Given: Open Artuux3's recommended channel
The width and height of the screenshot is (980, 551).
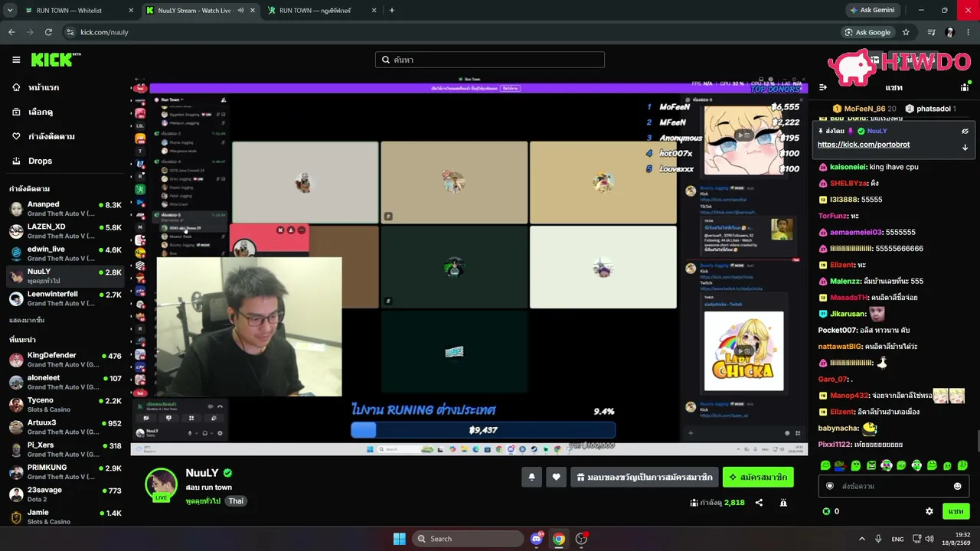Looking at the screenshot, I should (x=65, y=427).
